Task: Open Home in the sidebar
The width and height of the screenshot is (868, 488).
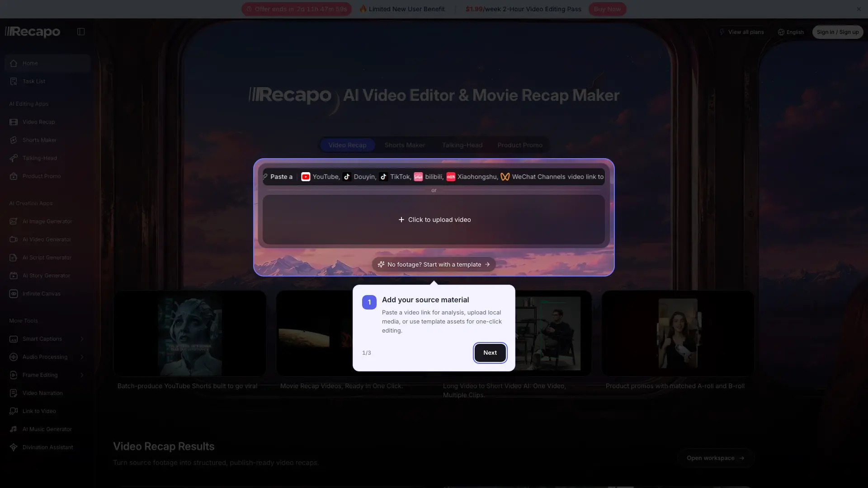Action: (x=47, y=63)
